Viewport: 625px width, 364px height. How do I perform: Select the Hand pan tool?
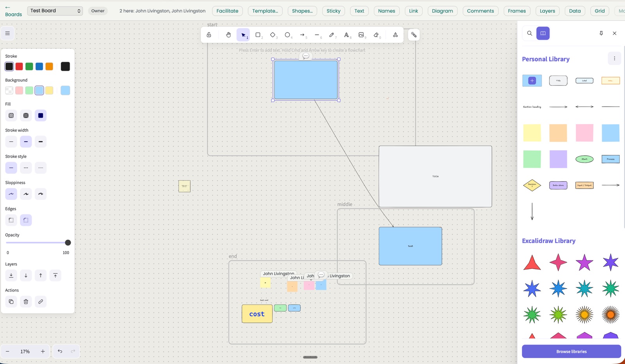click(x=229, y=35)
